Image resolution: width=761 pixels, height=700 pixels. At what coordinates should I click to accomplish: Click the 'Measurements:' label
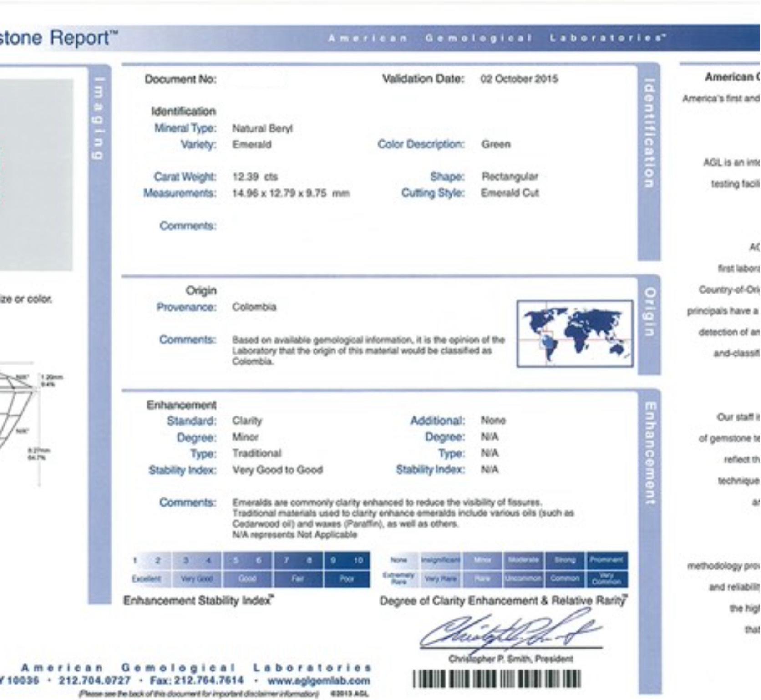pyautogui.click(x=180, y=193)
